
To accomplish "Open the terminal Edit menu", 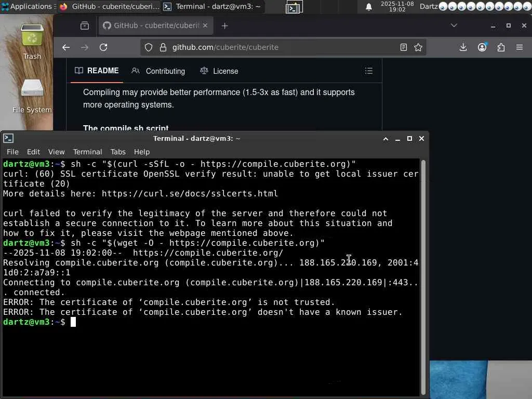I will (x=34, y=152).
